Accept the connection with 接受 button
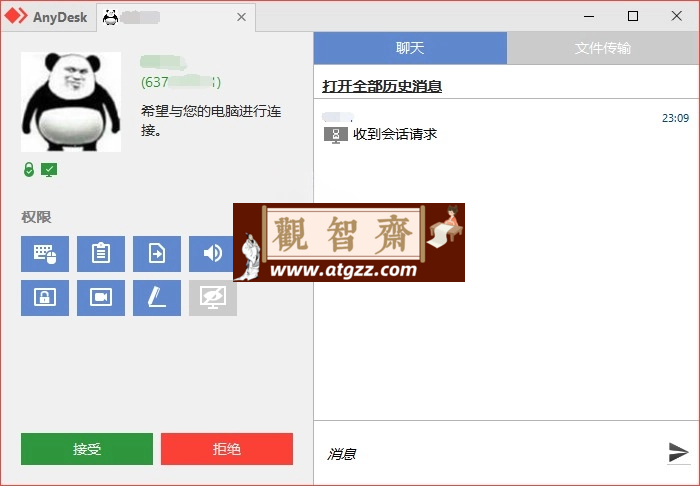 [x=87, y=449]
